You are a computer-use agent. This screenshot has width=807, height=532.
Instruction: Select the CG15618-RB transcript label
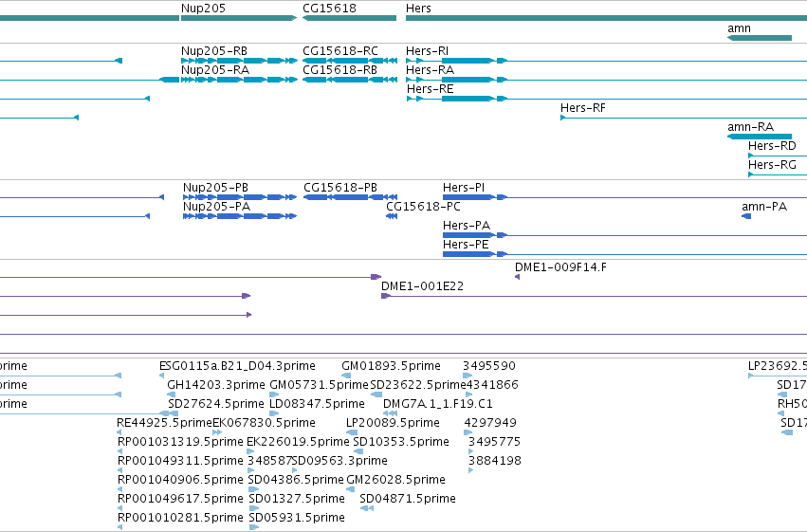[x=339, y=70]
